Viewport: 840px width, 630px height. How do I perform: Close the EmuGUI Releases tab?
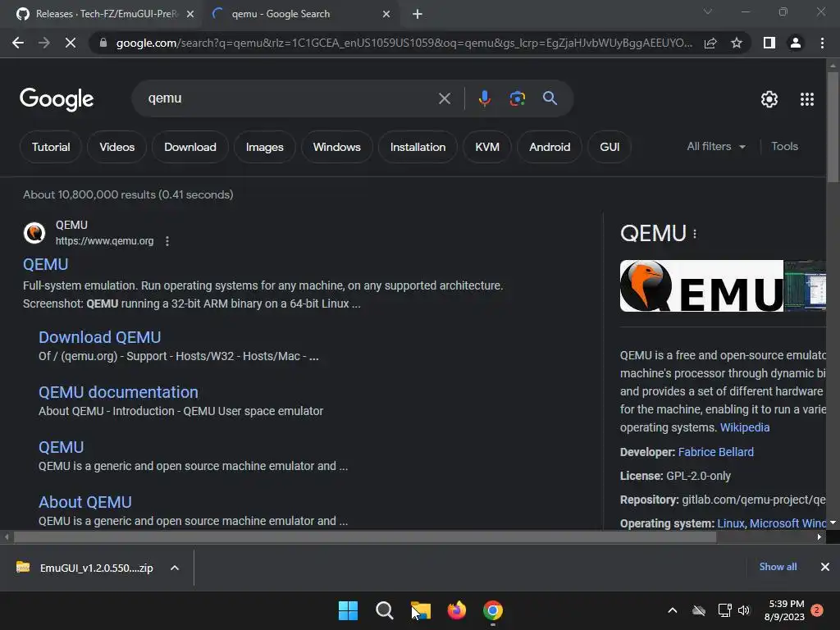click(x=190, y=14)
